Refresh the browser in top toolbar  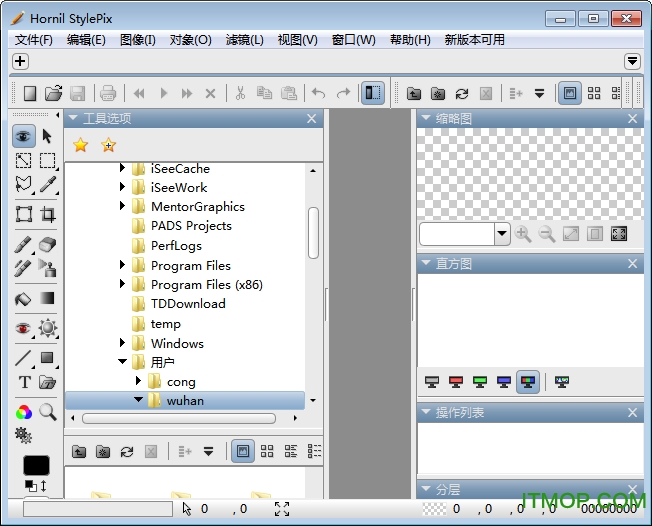click(462, 94)
